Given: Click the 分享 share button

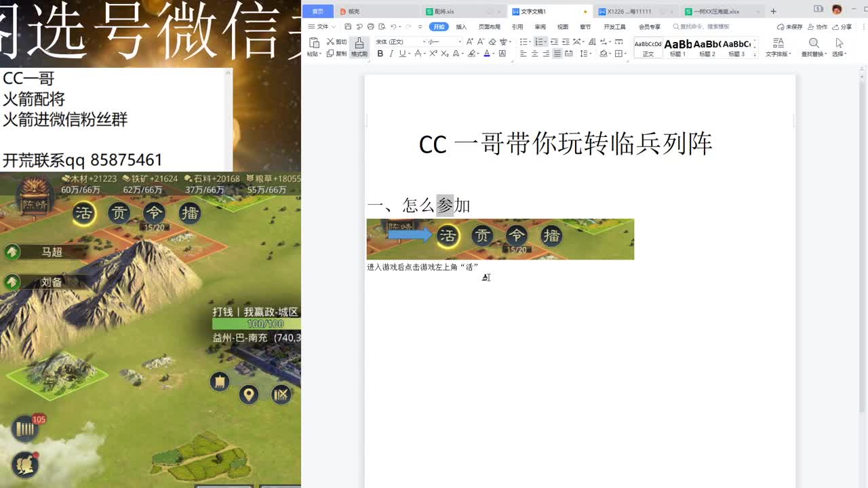Looking at the screenshot, I should (842, 27).
